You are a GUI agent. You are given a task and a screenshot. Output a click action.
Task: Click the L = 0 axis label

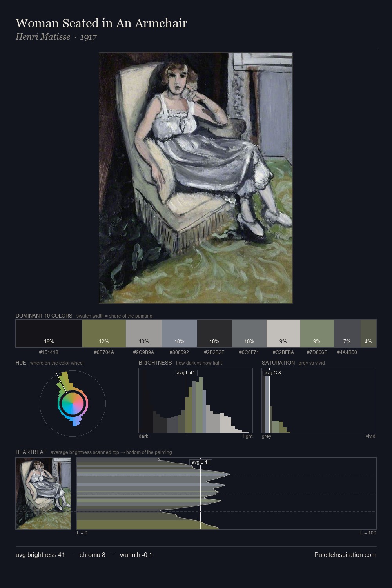click(x=82, y=533)
